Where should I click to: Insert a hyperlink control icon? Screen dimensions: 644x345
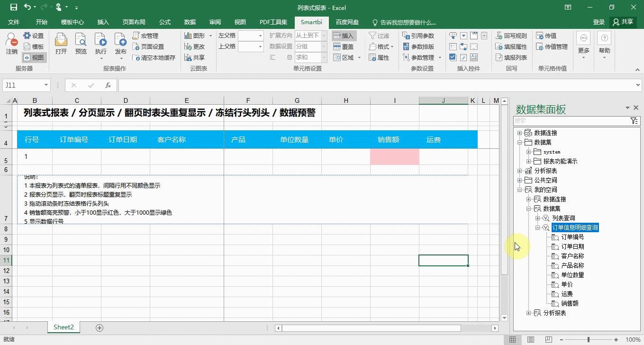click(x=463, y=57)
